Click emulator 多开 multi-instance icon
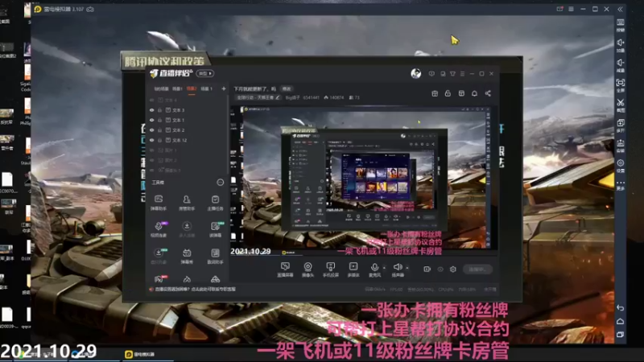The width and height of the screenshot is (644, 362). (x=621, y=125)
